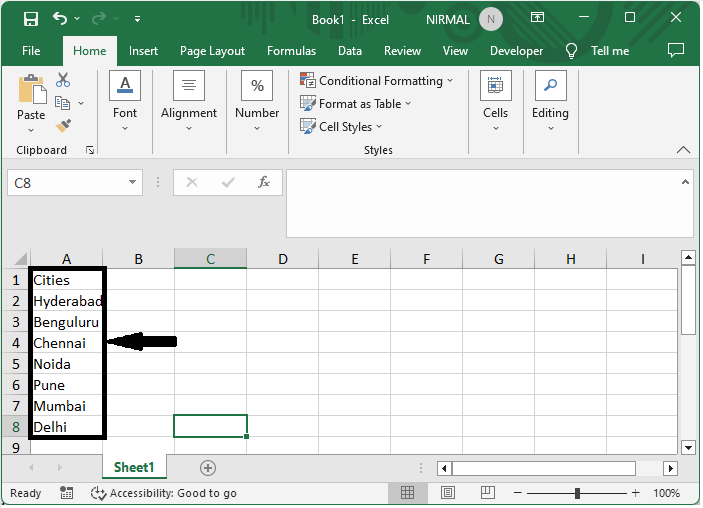Open the Name Box dropdown arrow

point(133,183)
